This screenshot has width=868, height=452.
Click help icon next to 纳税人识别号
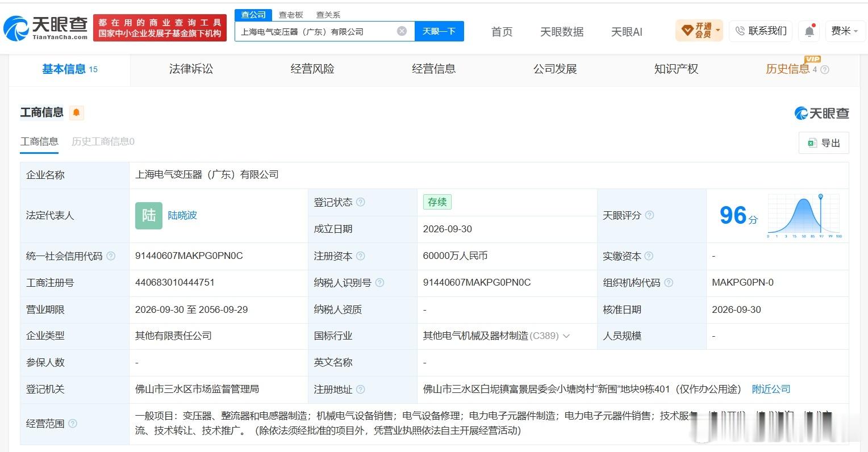click(379, 283)
